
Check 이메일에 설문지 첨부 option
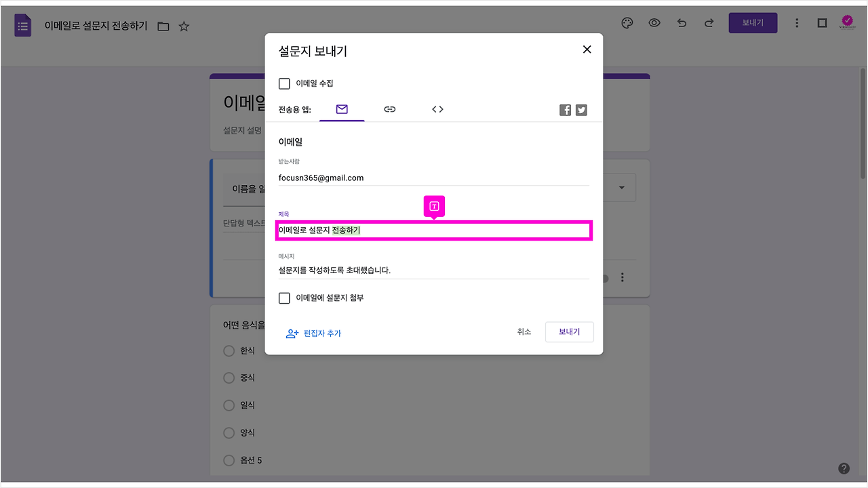coord(284,298)
